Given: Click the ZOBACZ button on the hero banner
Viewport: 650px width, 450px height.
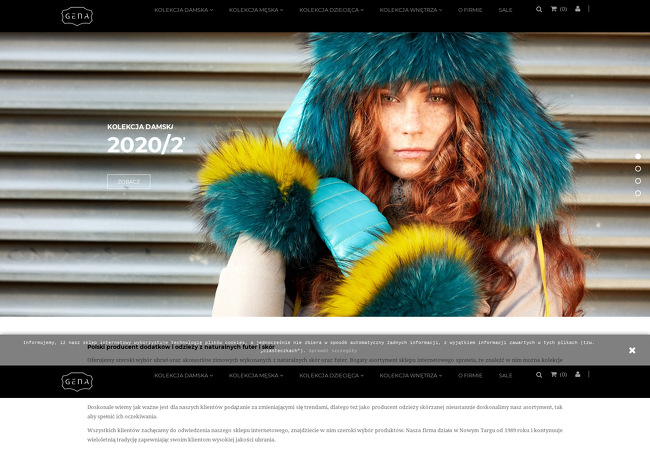Looking at the screenshot, I should (x=129, y=181).
